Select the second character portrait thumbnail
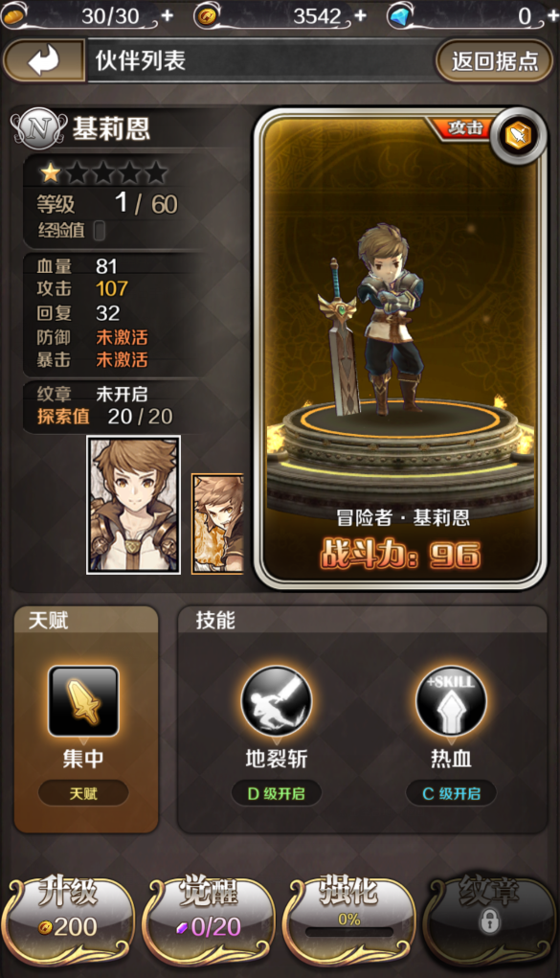The height and width of the screenshot is (978, 560). point(217,523)
